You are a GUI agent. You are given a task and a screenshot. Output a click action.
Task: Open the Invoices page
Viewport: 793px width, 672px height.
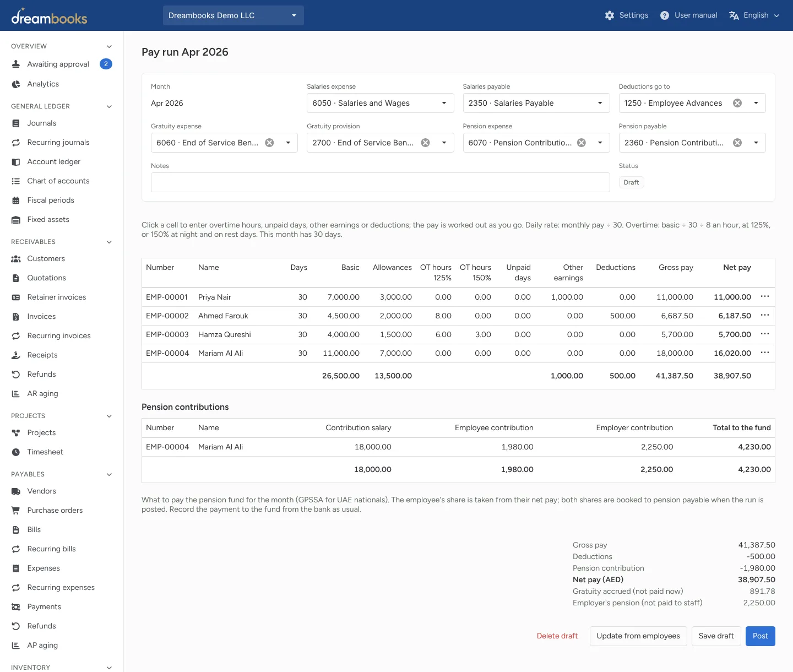click(62, 317)
